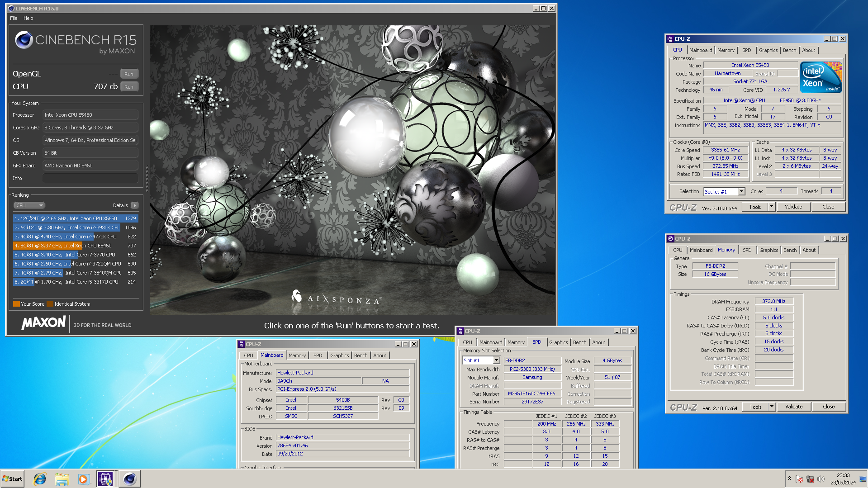Select ranking row Core i7-3770 CPU

tap(76, 255)
